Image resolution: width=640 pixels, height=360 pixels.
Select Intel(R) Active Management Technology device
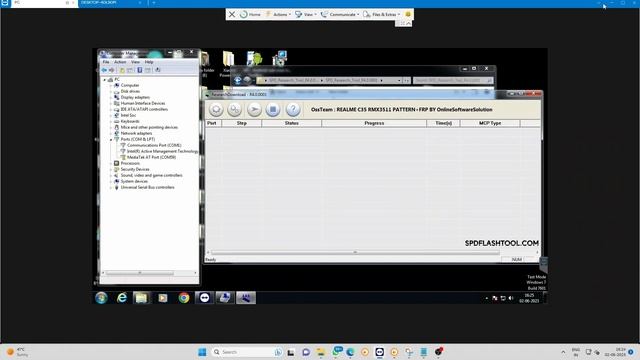(162, 151)
